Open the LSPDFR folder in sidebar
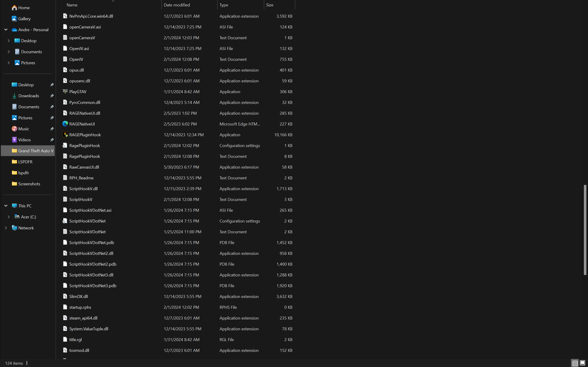 [x=25, y=162]
